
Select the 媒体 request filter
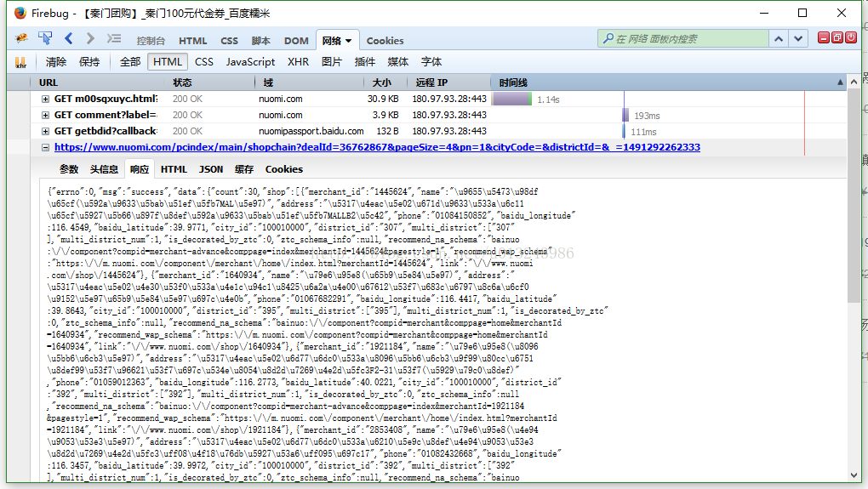tap(398, 62)
